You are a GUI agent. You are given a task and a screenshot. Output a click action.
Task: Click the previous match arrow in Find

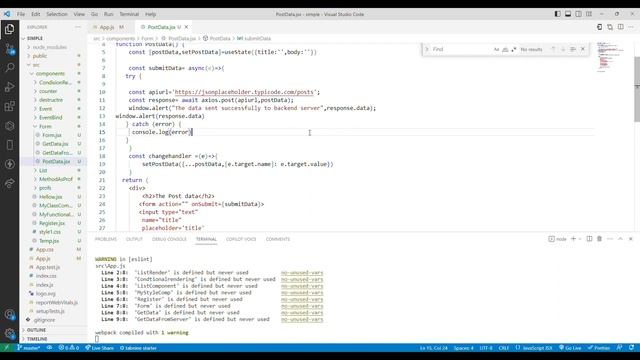(553, 49)
